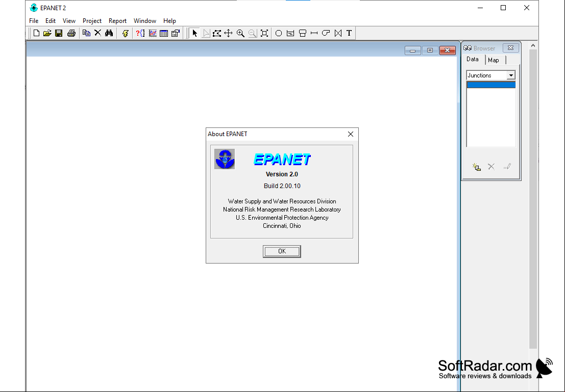Open the Help menu
Viewport: 565px width, 392px height.
(x=169, y=21)
